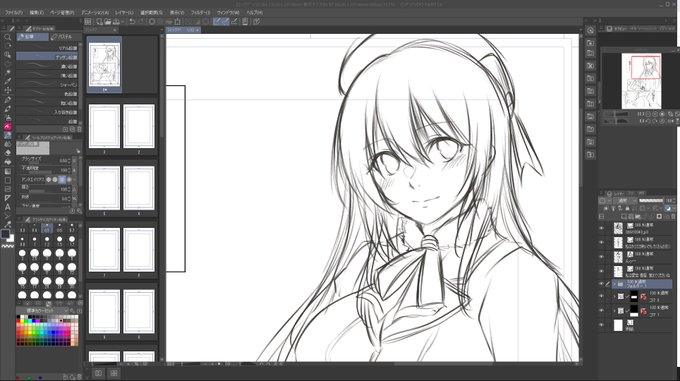Open the 編集 menu
Viewport: 680px width, 381px height.
point(36,13)
